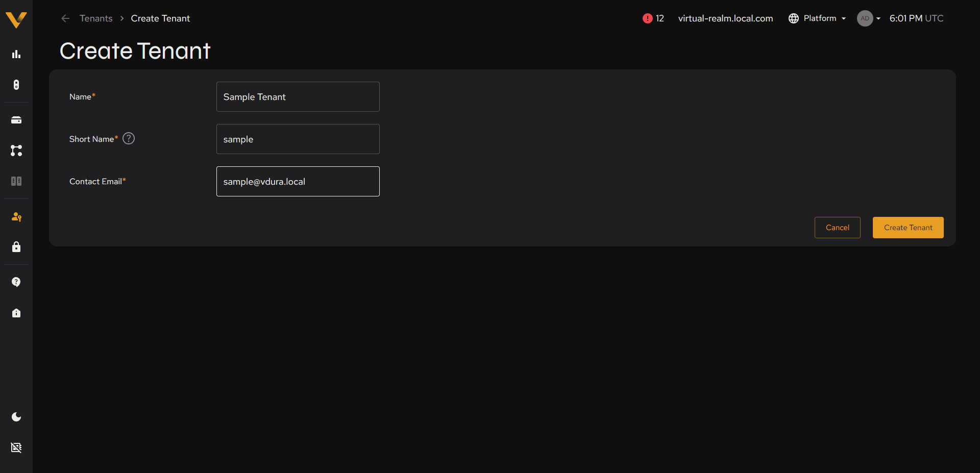Click the globe icon next to Platform
Image resolution: width=980 pixels, height=473 pixels.
click(x=794, y=18)
